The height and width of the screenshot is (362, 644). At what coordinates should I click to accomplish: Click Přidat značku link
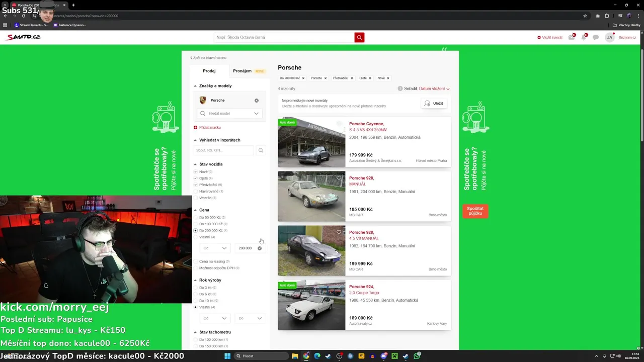pos(207,128)
